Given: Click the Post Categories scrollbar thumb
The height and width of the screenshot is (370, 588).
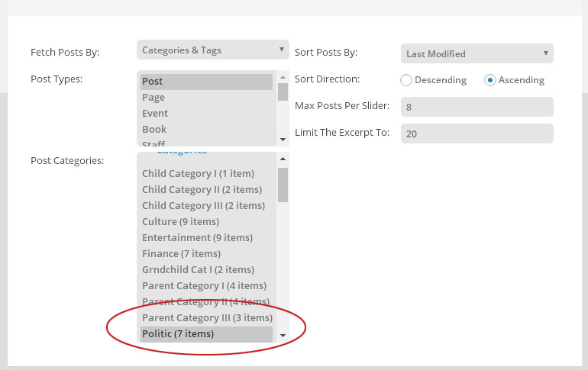Looking at the screenshot, I should click(283, 185).
